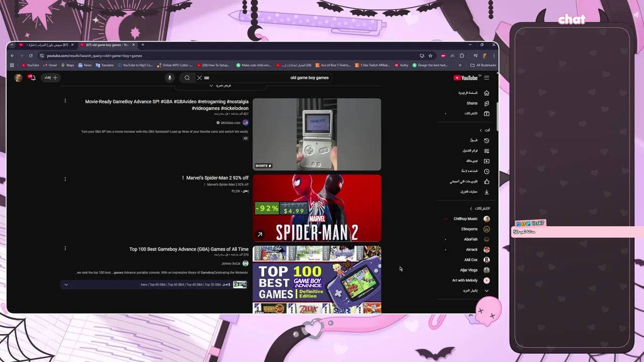
Task: Open Spider-Man 2 92% off thumbnail
Action: pyautogui.click(x=317, y=208)
